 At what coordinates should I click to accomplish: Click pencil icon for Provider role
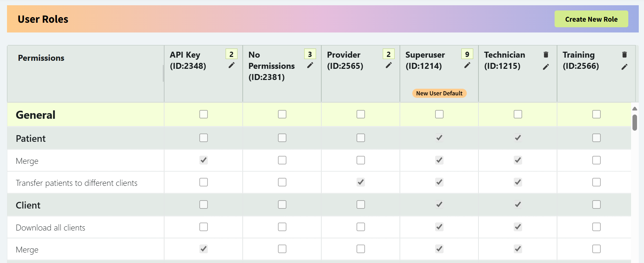click(388, 65)
